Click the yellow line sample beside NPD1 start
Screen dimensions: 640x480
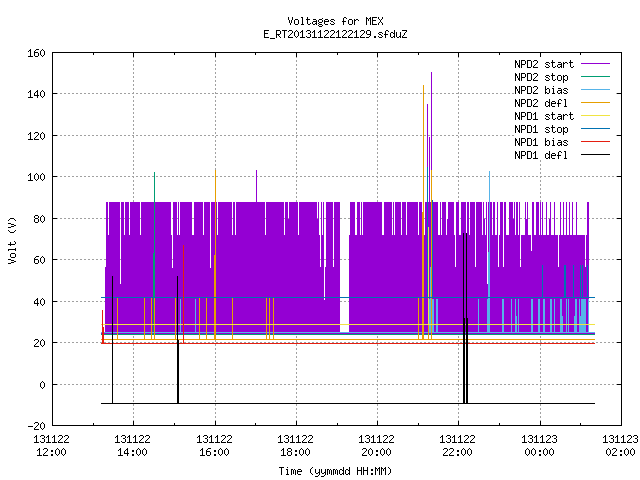coord(595,116)
